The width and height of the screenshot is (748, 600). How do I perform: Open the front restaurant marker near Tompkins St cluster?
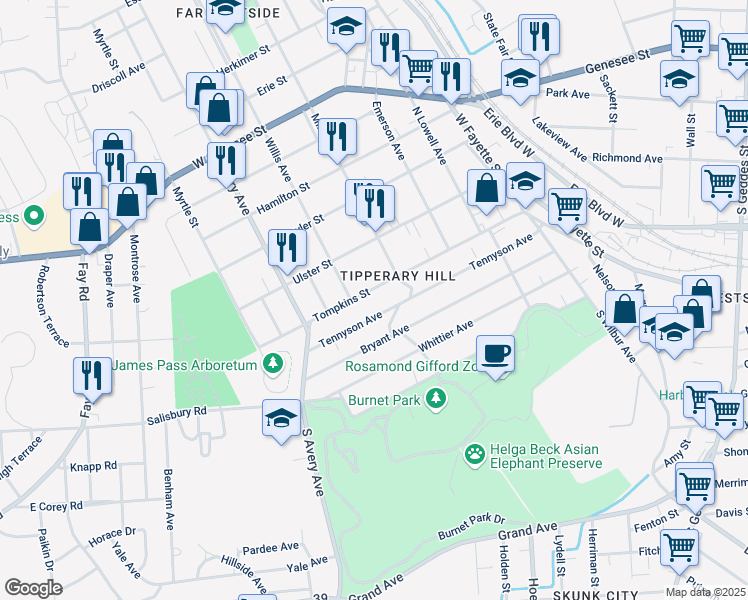tap(375, 205)
